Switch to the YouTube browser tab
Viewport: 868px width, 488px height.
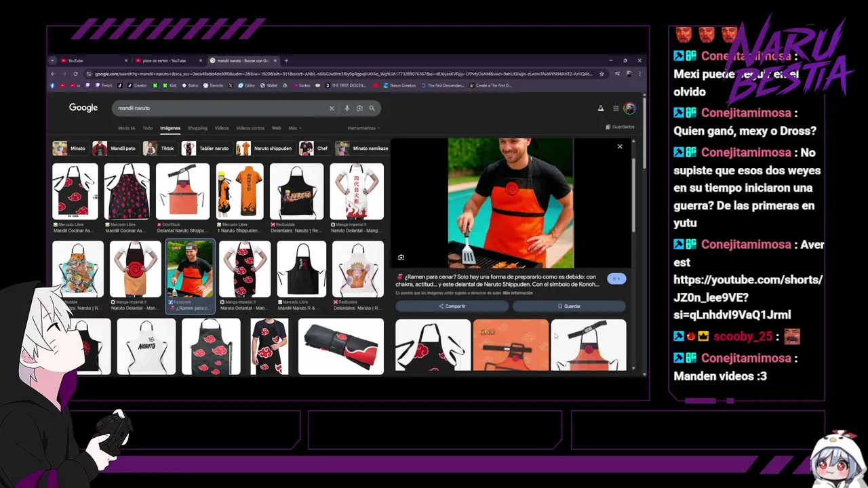tap(93, 60)
